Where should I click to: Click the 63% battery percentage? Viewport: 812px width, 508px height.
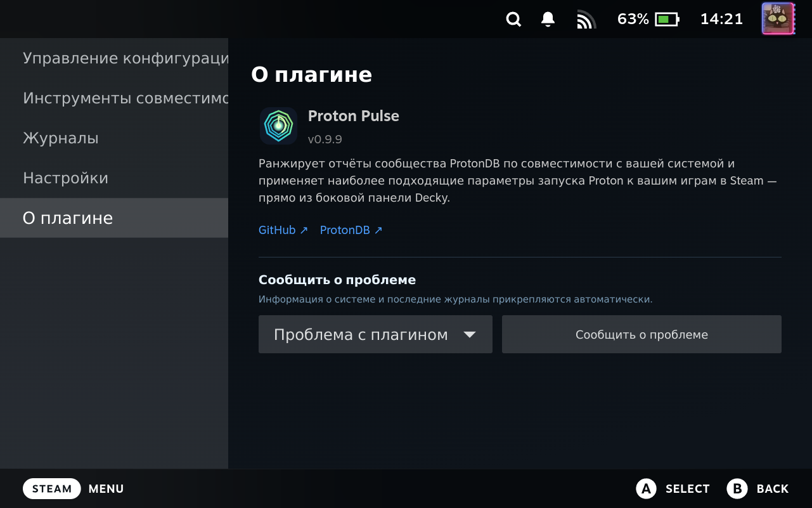(x=633, y=20)
